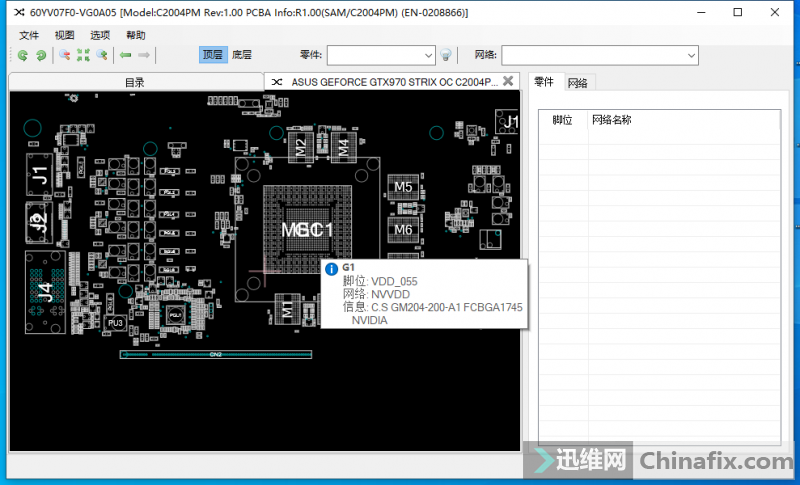Click the light bulb highlight icon
The width and height of the screenshot is (800, 485).
tap(445, 55)
